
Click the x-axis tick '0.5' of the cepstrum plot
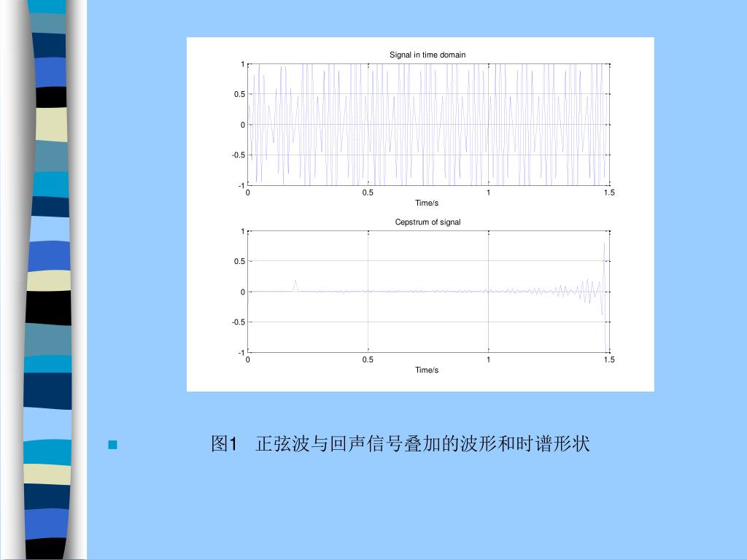point(368,360)
